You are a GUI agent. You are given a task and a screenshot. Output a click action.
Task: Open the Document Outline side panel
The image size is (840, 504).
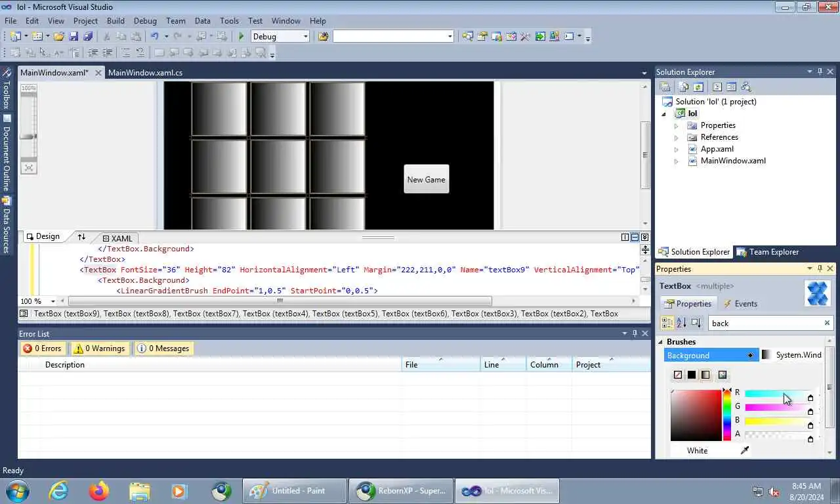(x=7, y=152)
